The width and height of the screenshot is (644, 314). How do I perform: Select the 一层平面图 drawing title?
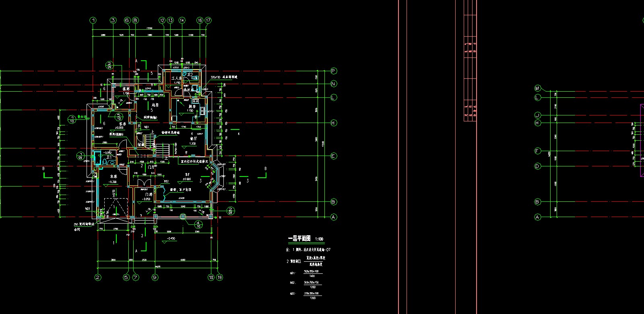click(x=299, y=238)
